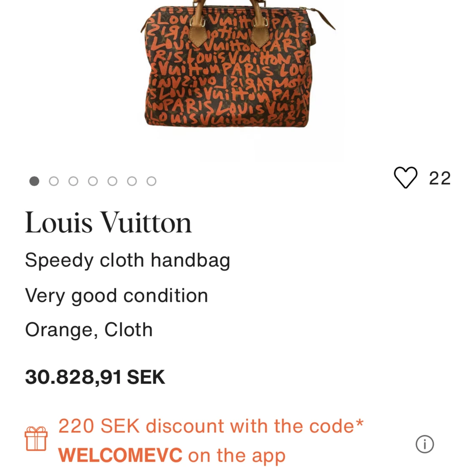
Task: Switch to second image dot
Action: click(54, 181)
